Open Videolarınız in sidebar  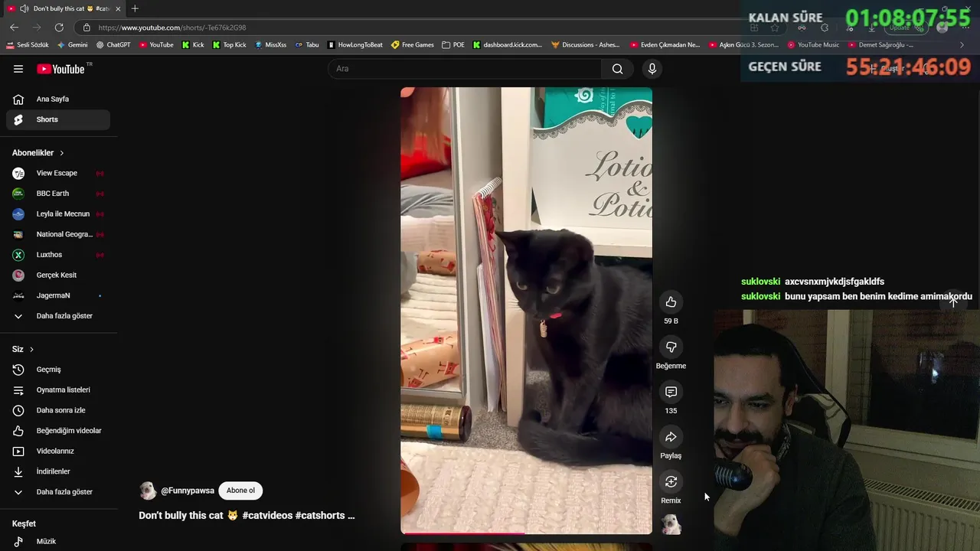point(58,451)
